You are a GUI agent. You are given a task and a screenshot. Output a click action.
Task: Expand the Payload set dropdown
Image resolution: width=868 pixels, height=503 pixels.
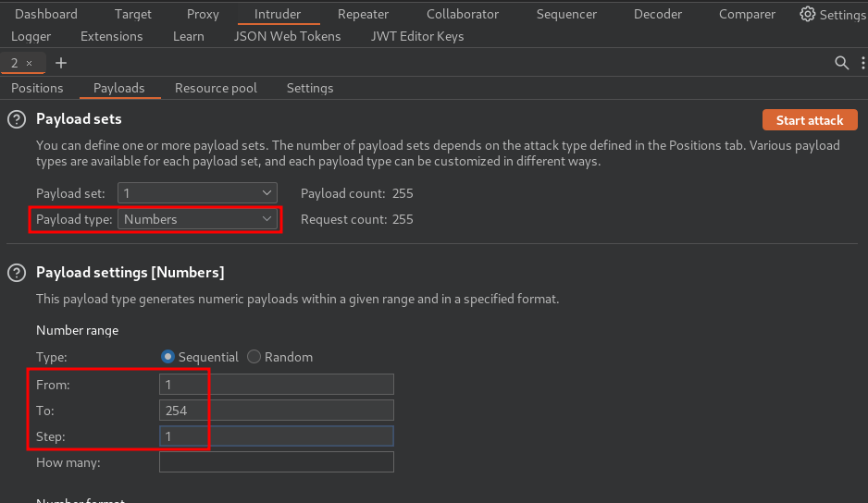click(x=197, y=193)
